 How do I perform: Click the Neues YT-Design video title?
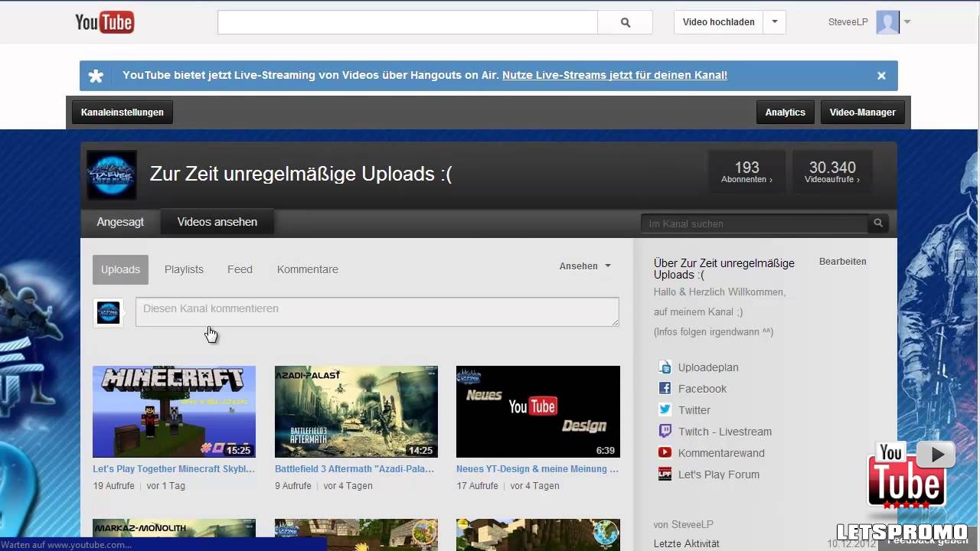pyautogui.click(x=537, y=469)
